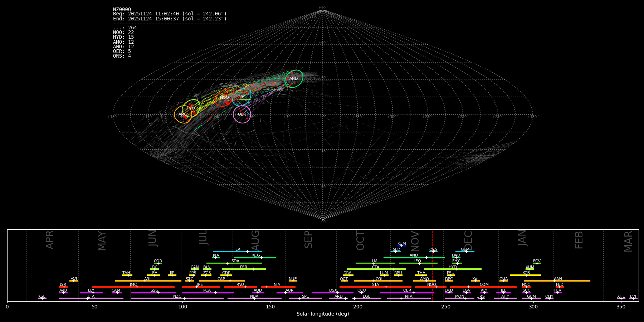Click the JMC red shower bar
Screen dimensions: 644x322
coord(133,287)
